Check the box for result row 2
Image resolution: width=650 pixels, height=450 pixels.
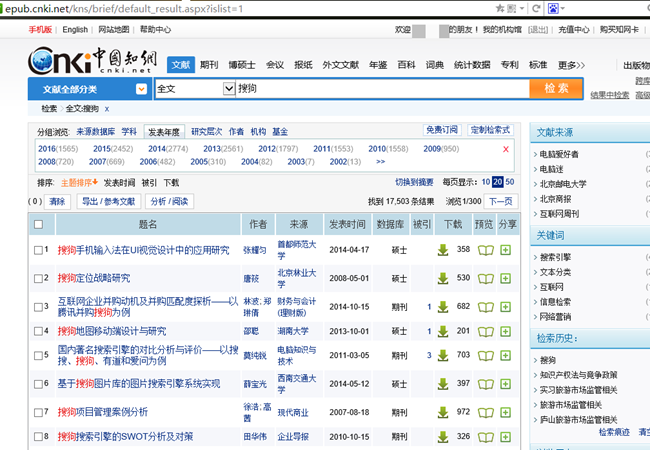pyautogui.click(x=38, y=278)
